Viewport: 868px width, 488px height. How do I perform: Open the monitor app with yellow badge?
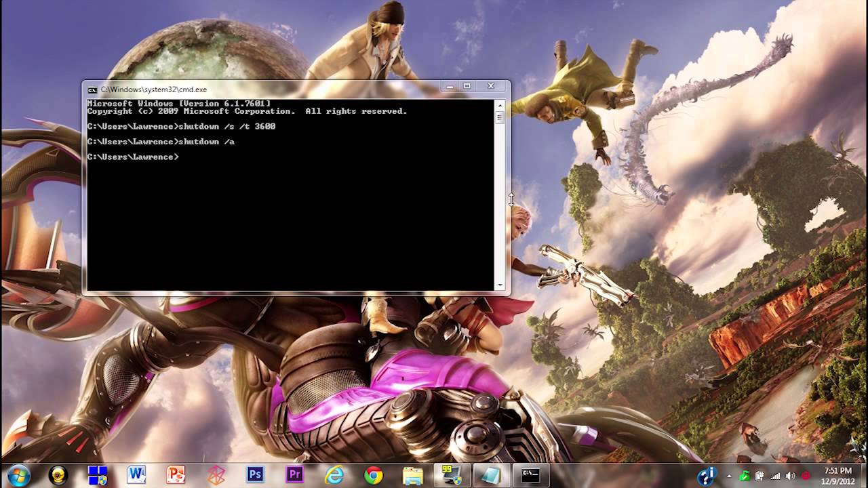pos(452,475)
